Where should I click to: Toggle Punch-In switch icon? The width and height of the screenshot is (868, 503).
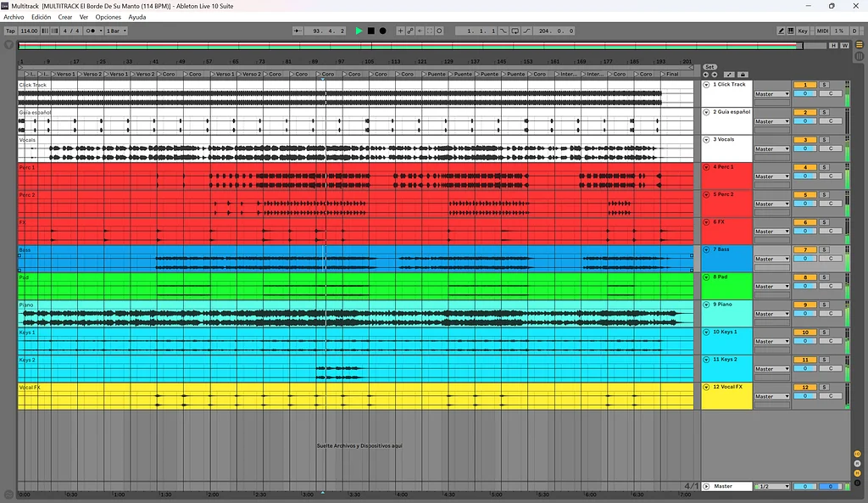[x=504, y=31]
